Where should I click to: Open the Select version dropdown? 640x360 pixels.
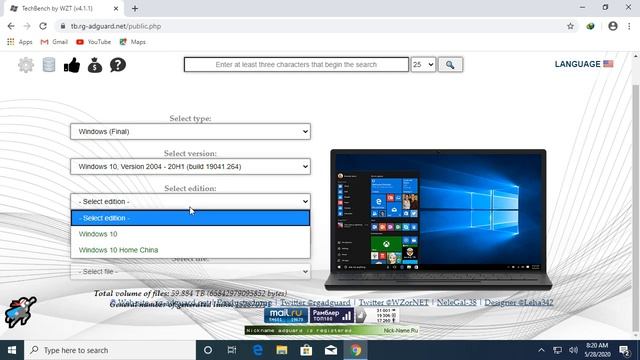[190, 167]
